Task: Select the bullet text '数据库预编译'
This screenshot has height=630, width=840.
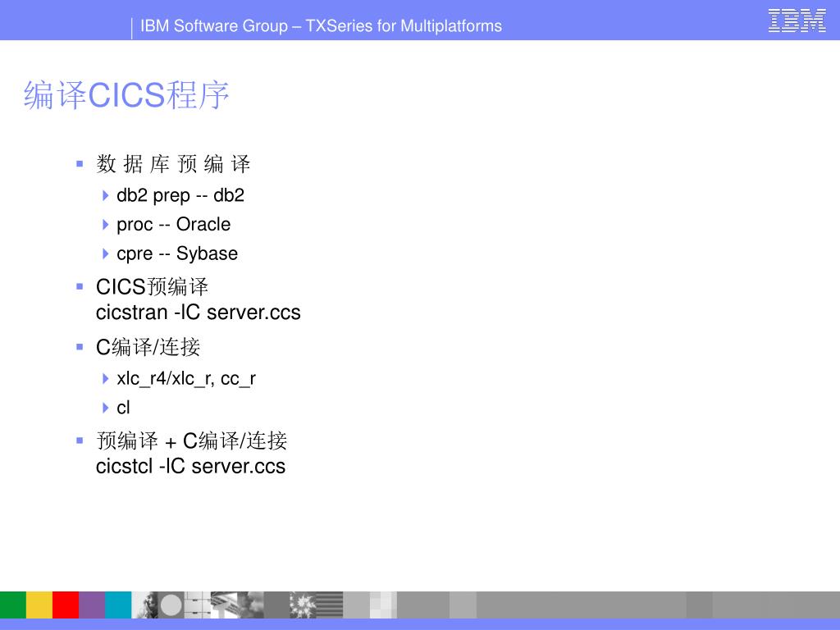Action: click(x=173, y=164)
